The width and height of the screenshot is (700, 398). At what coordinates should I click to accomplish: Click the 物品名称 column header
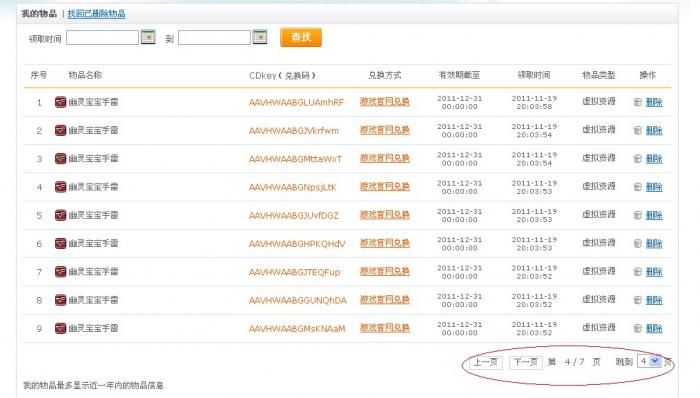pos(85,75)
